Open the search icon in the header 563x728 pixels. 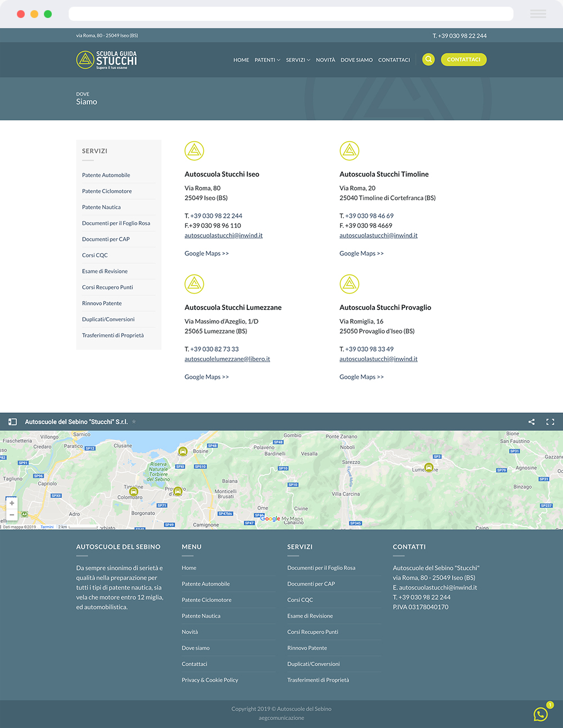pyautogui.click(x=428, y=59)
